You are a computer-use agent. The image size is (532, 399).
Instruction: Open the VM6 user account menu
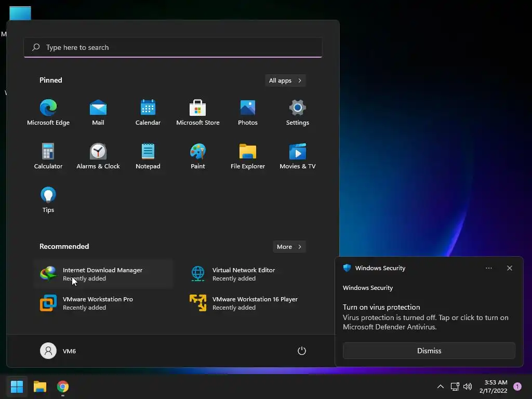[x=58, y=351]
